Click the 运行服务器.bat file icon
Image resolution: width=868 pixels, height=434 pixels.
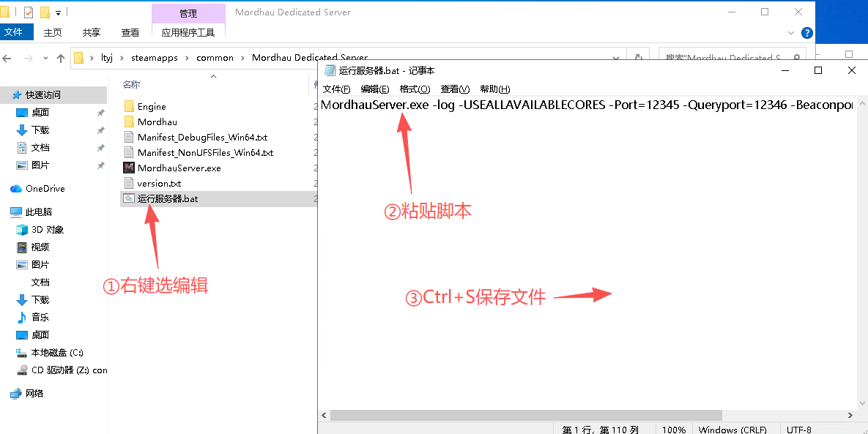pyautogui.click(x=129, y=199)
